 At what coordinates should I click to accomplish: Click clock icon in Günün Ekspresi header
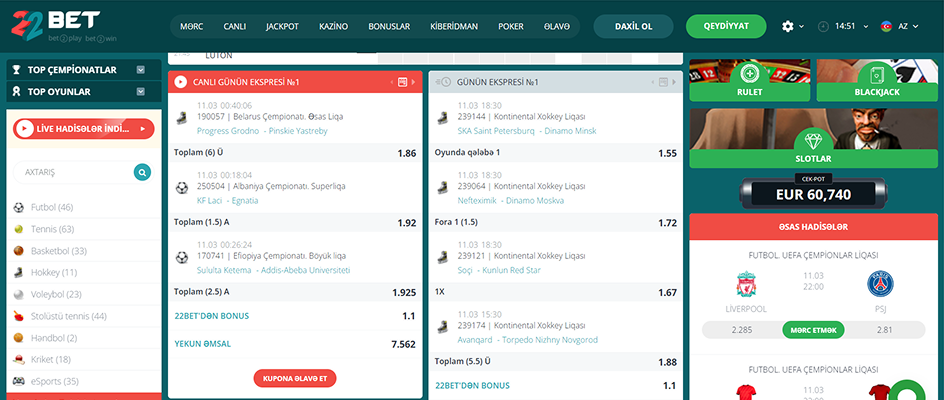coord(442,82)
